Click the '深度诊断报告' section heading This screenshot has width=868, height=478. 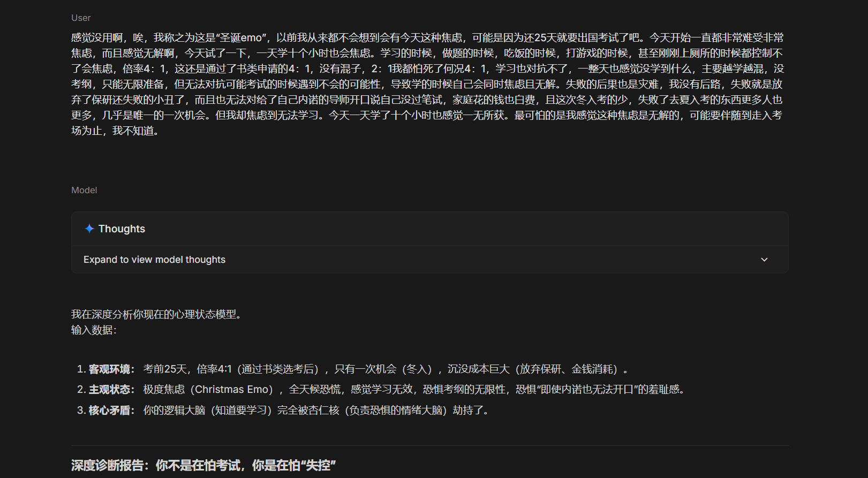click(x=203, y=465)
